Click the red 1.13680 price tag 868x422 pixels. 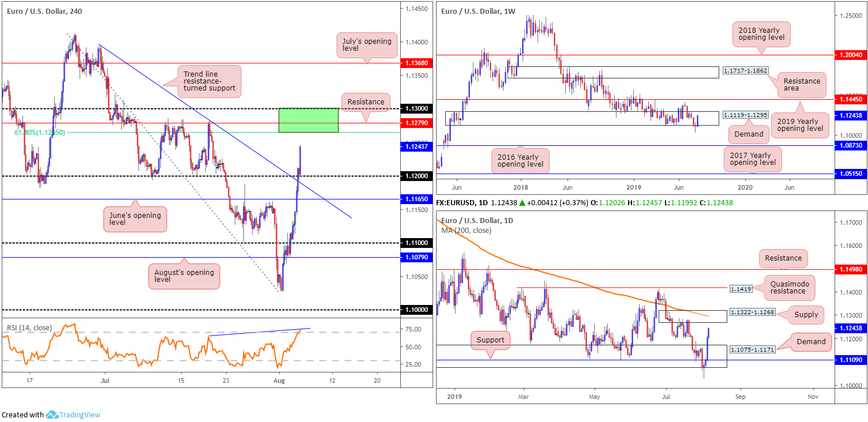coord(415,63)
